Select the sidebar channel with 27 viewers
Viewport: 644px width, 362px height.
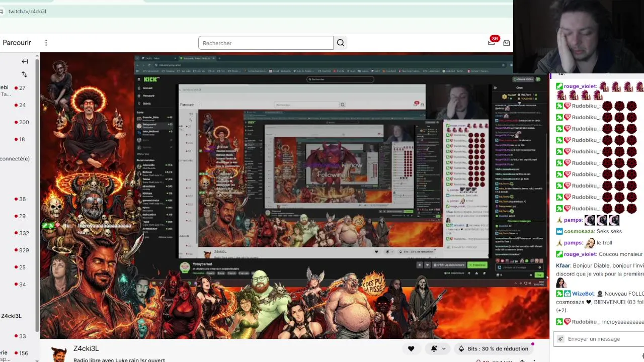point(19,88)
